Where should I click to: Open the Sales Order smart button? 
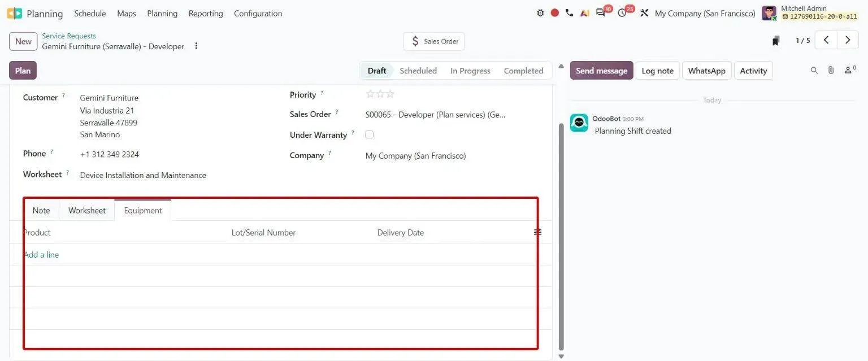(434, 41)
